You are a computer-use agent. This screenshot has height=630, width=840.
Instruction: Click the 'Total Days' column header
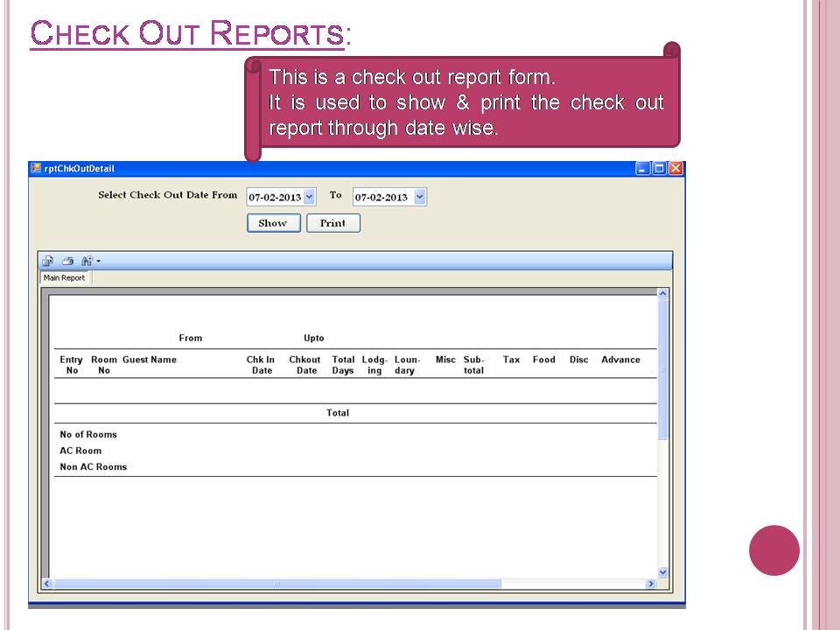(x=343, y=365)
